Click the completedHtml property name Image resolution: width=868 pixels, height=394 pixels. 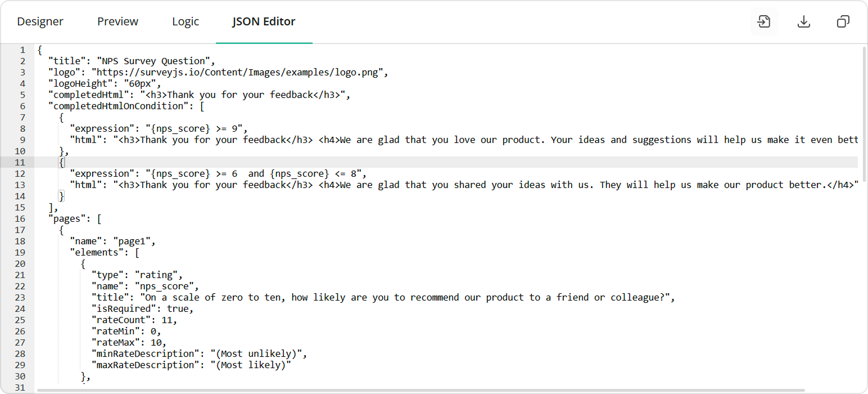point(87,95)
